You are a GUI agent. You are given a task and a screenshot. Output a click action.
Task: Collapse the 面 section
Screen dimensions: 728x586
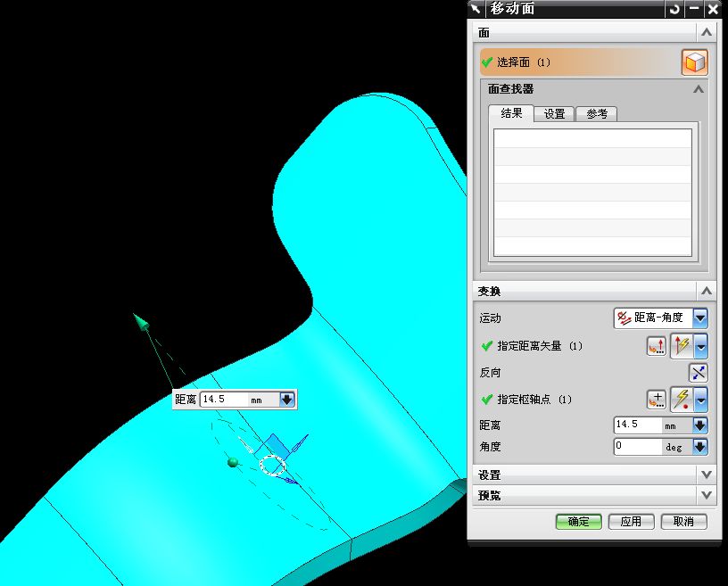[x=707, y=32]
